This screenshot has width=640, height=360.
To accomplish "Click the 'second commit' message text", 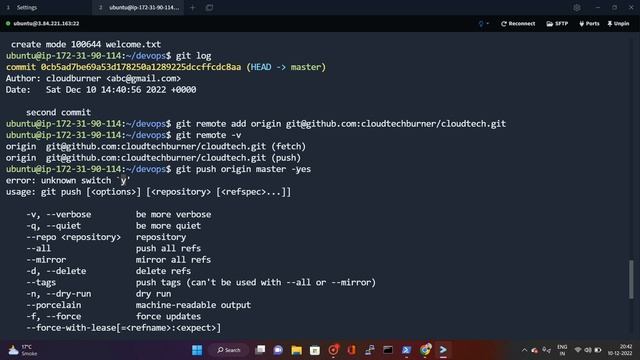I will pos(58,112).
